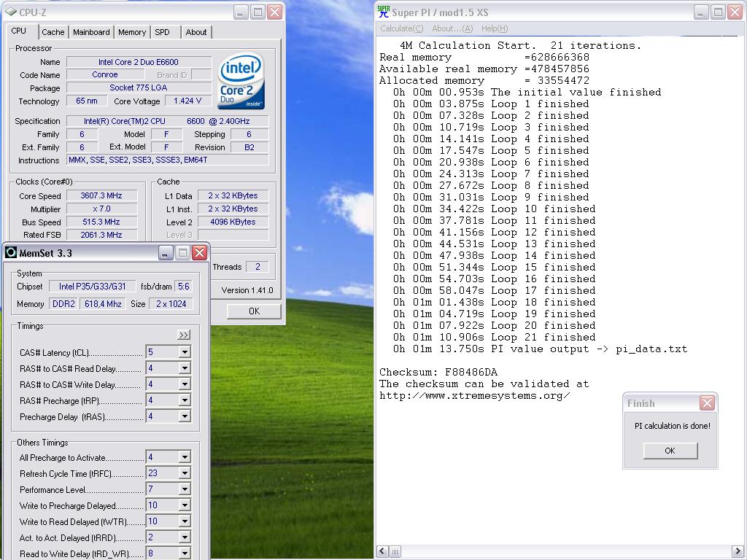Image resolution: width=747 pixels, height=560 pixels.
Task: Click the Super PI horizontal scrollbar thumb
Action: coord(395,551)
